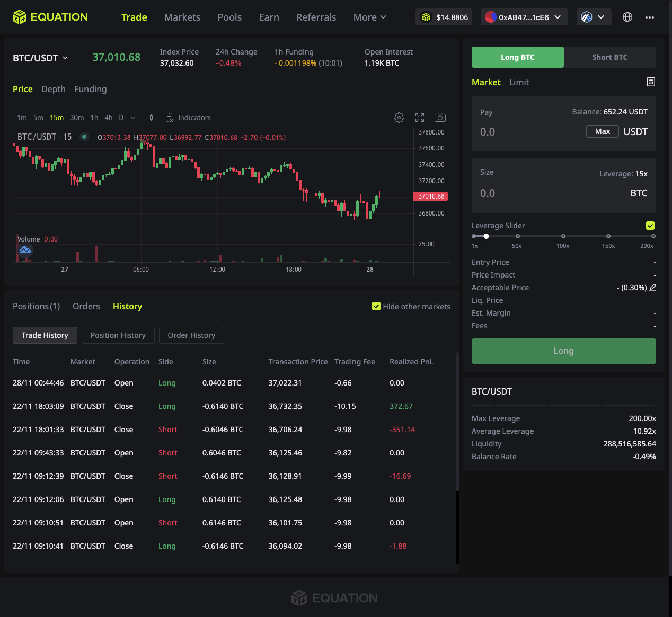The width and height of the screenshot is (672, 617).
Task: Expand the BTC/USDT market selector
Action: tap(40, 58)
